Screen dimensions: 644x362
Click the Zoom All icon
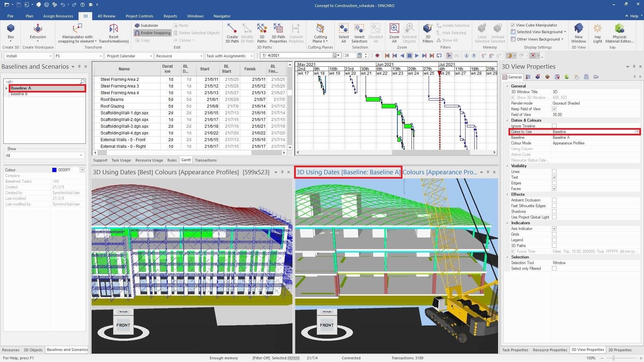[394, 33]
